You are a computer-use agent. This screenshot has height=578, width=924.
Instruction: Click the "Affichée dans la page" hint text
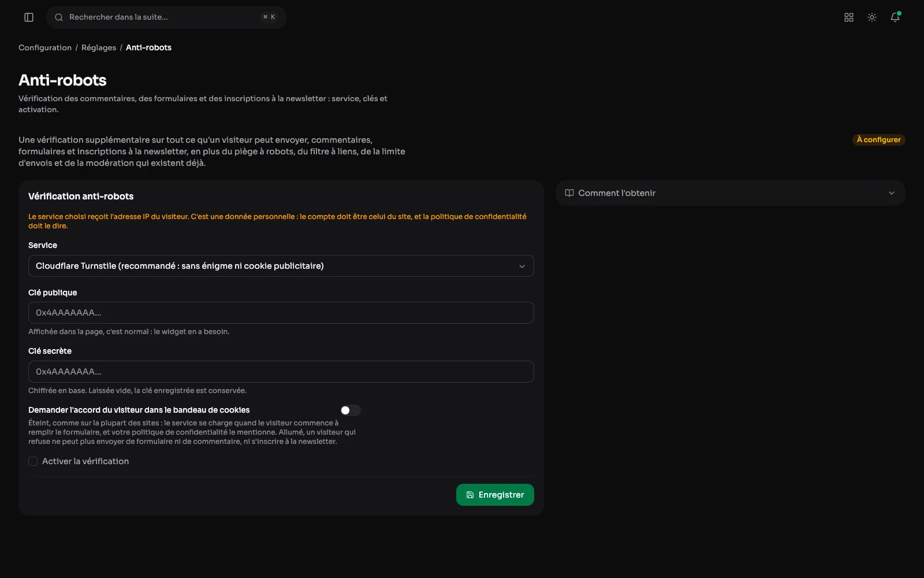tap(129, 332)
